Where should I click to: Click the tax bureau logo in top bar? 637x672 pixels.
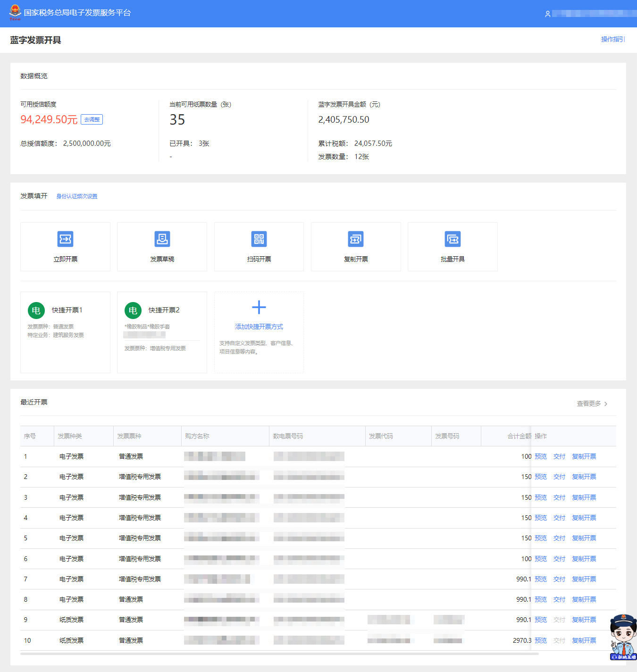tap(14, 13)
